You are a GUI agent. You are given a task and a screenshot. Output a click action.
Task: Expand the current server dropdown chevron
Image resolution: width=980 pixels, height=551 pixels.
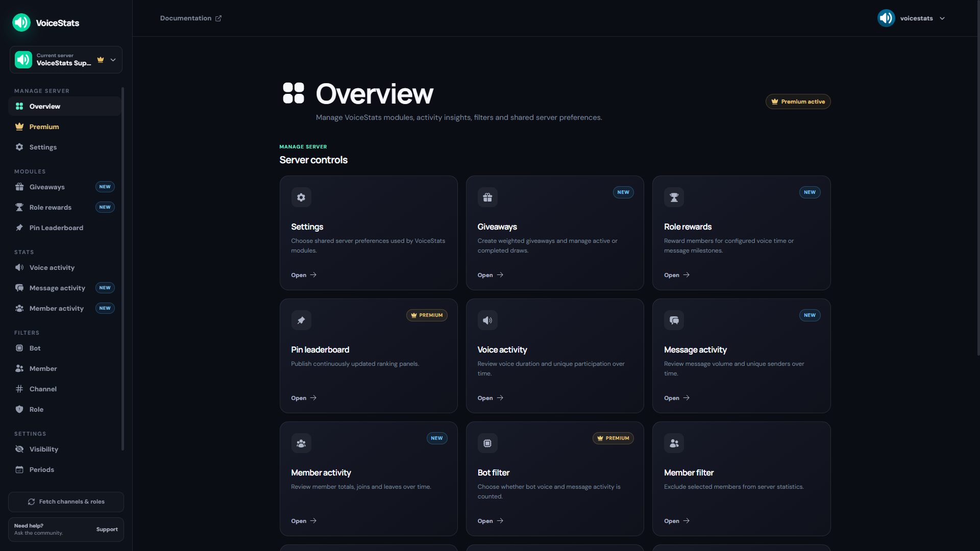[113, 60]
